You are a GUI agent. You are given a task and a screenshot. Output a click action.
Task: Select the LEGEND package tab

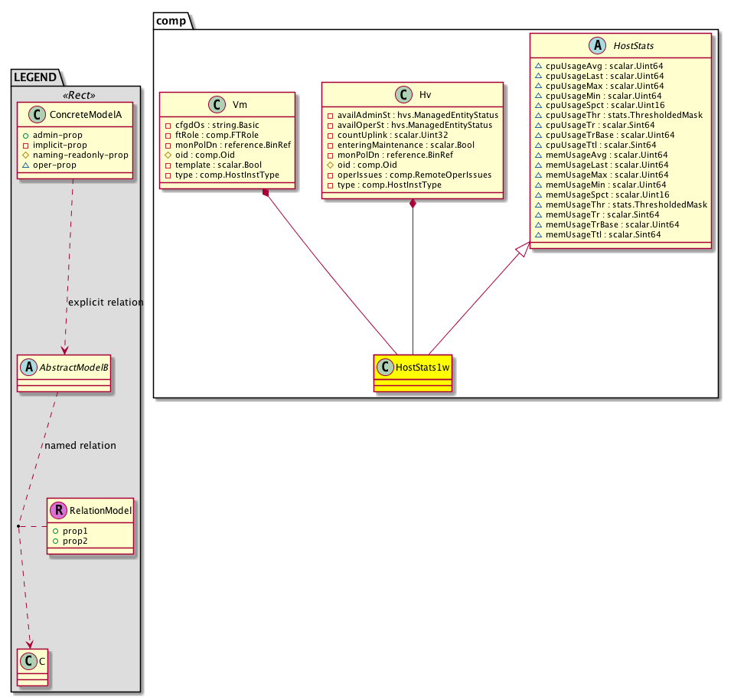coord(36,77)
